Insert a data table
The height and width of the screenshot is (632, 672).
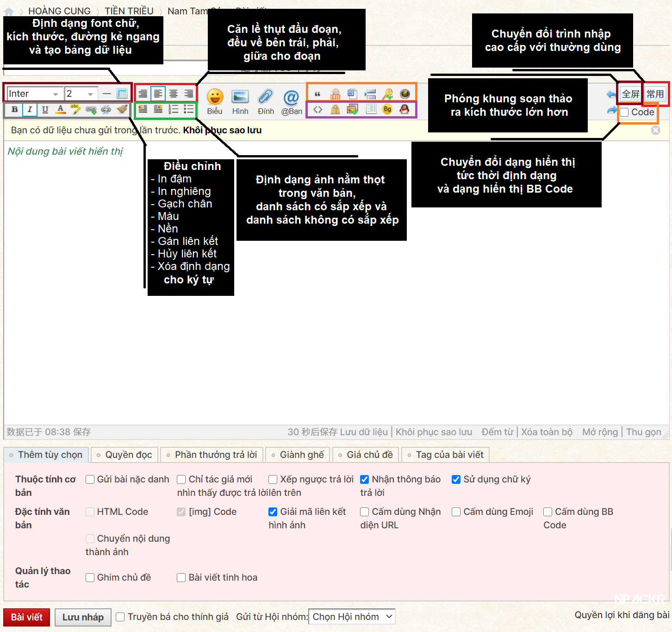tap(122, 94)
